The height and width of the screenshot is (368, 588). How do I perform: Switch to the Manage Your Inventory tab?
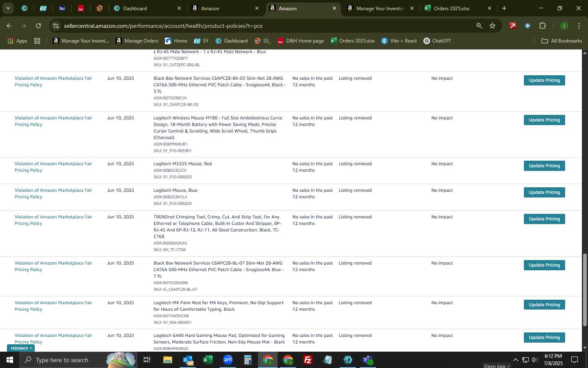click(380, 8)
